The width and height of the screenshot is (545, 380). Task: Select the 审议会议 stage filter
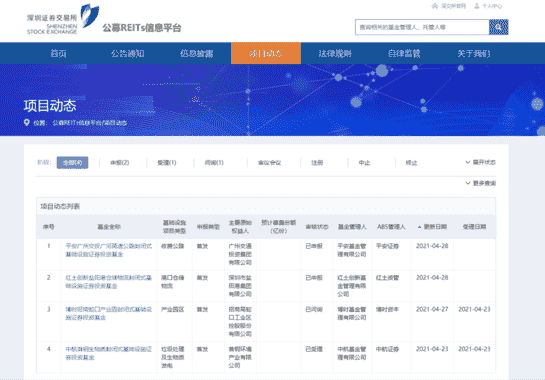269,162
